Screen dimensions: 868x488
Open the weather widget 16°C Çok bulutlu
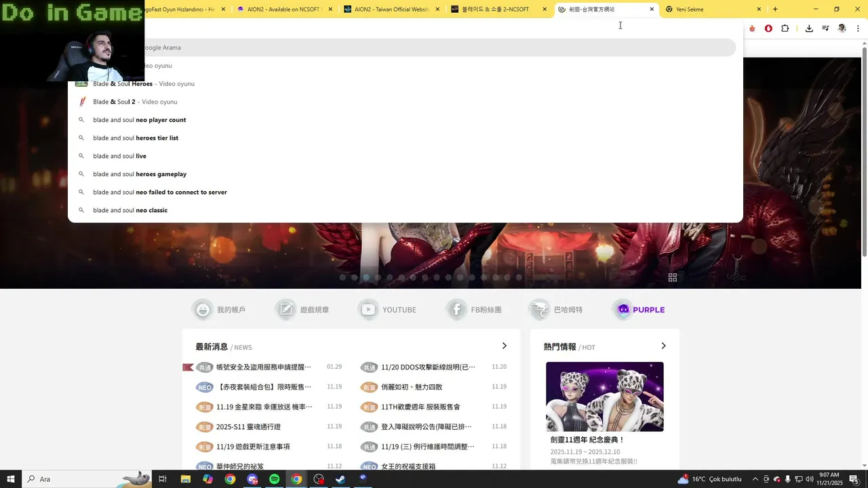pyautogui.click(x=709, y=479)
